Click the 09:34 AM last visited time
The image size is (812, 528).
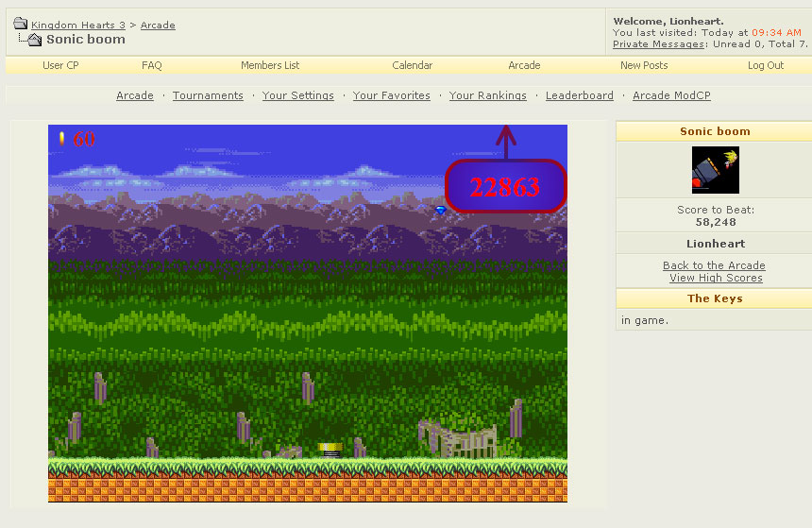tap(776, 33)
